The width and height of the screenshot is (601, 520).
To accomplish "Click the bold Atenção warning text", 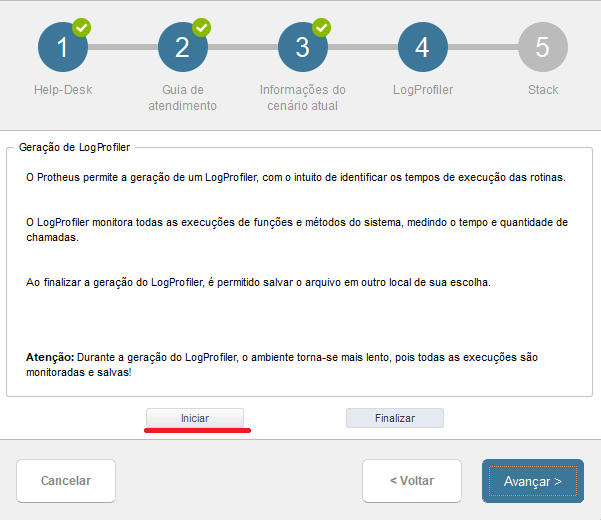I will 282,364.
